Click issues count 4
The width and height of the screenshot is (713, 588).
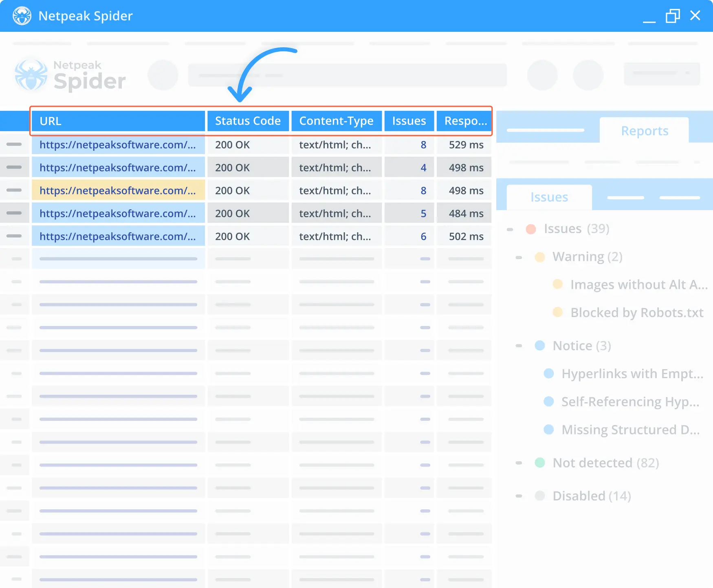click(423, 168)
